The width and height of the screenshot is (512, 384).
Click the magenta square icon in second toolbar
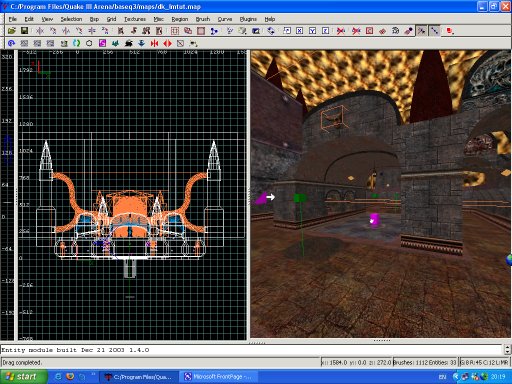[x=102, y=43]
